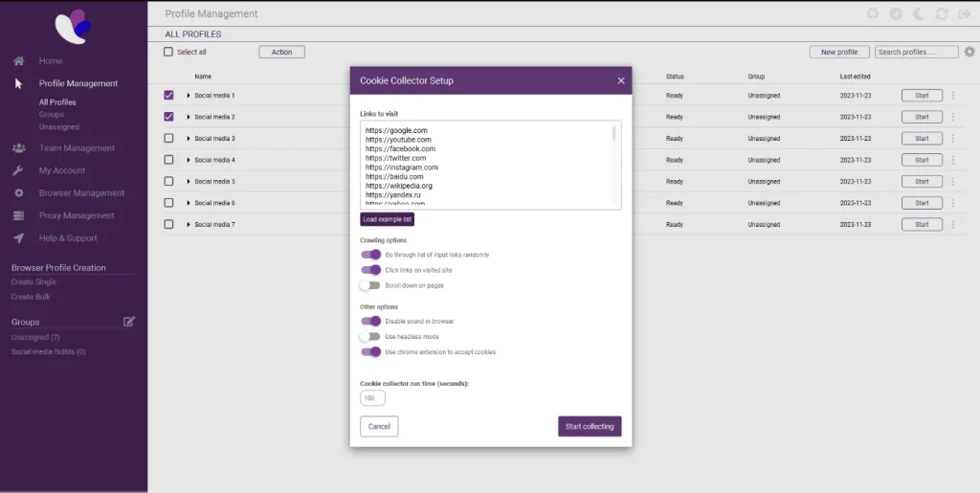The height and width of the screenshot is (493, 980).
Task: Select Browser Management in sidebar menu
Action: pyautogui.click(x=81, y=193)
